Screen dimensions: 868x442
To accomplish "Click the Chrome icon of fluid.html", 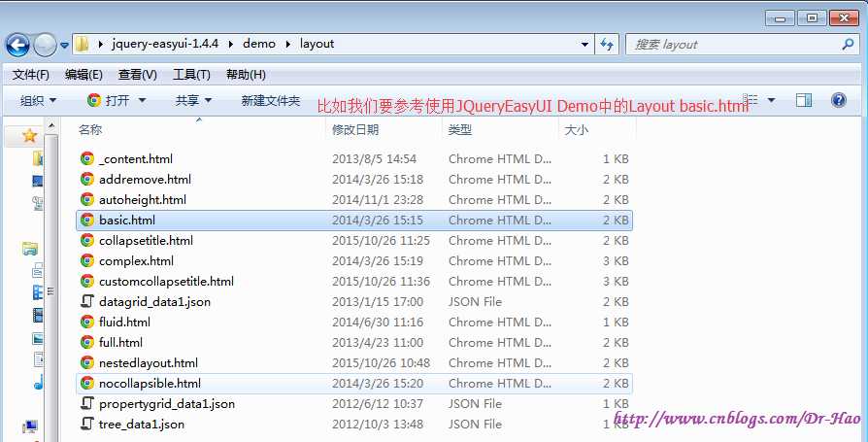I will click(x=87, y=323).
